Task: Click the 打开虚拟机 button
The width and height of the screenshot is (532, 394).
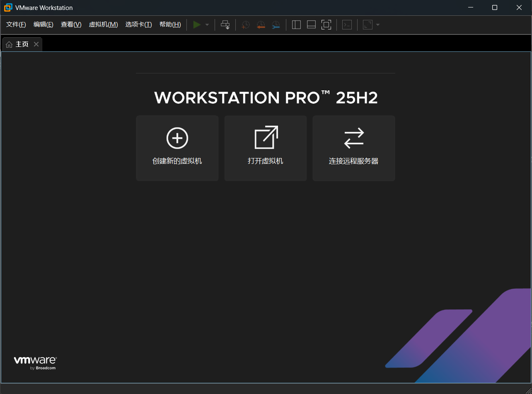Action: (266, 148)
